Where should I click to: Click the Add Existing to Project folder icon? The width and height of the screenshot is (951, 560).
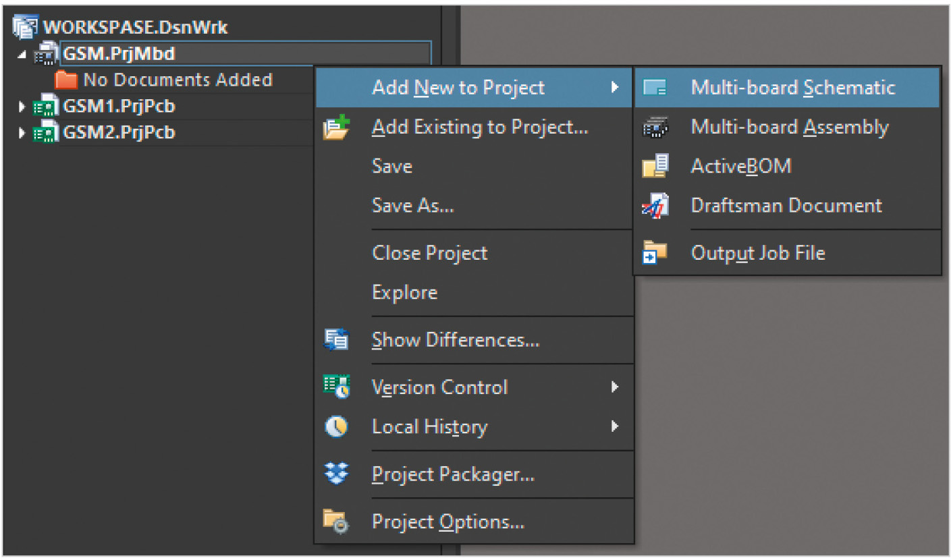pos(336,127)
